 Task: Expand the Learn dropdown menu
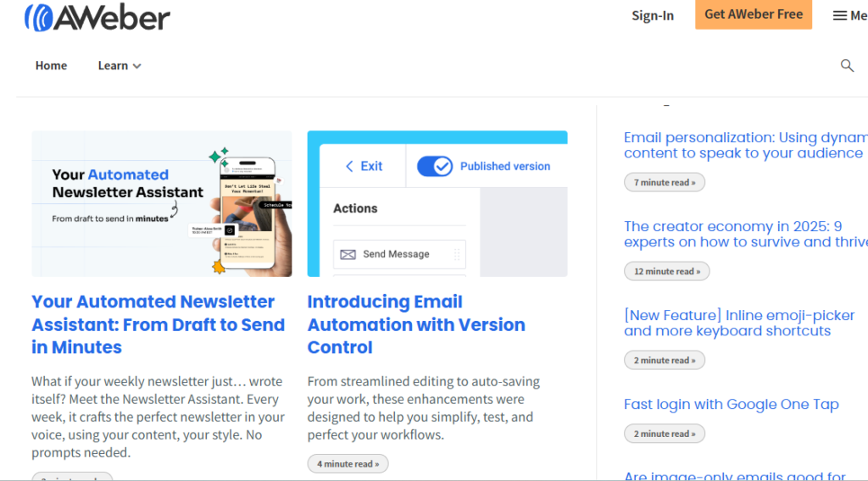tap(120, 66)
